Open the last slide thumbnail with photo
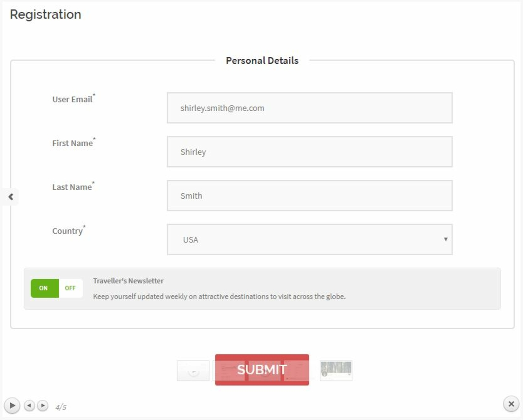The image size is (523, 420). click(x=336, y=371)
